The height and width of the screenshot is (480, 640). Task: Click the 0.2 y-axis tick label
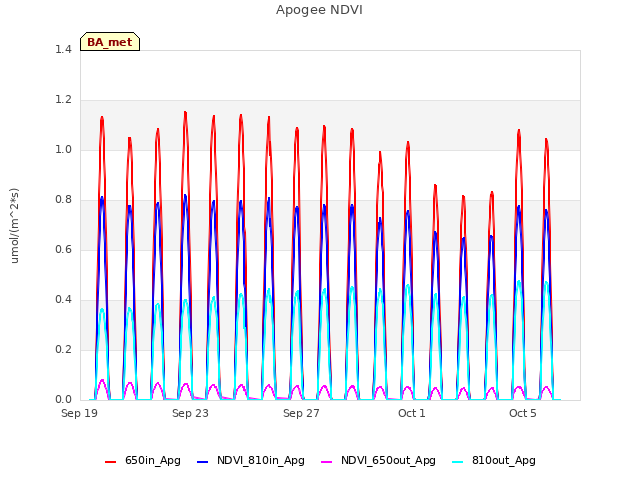[63, 350]
